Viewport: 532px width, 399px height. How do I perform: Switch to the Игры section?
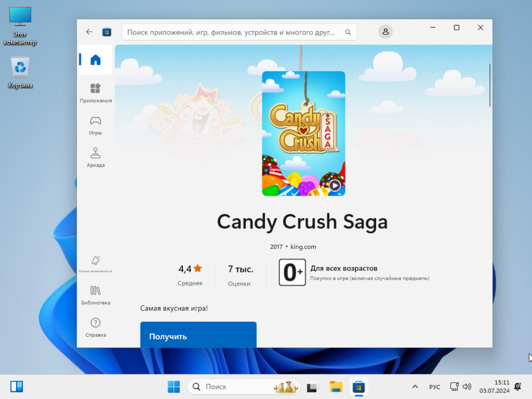click(96, 125)
